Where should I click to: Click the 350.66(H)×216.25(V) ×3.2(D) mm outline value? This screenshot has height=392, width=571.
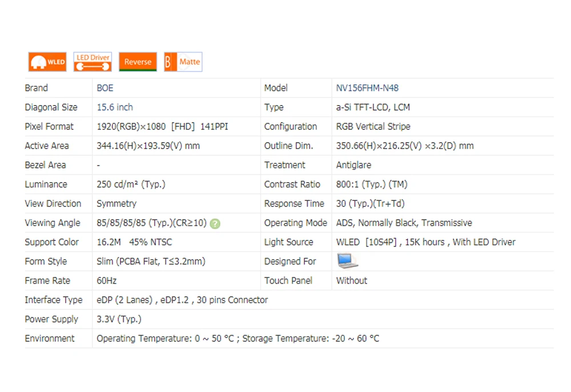pyautogui.click(x=405, y=146)
